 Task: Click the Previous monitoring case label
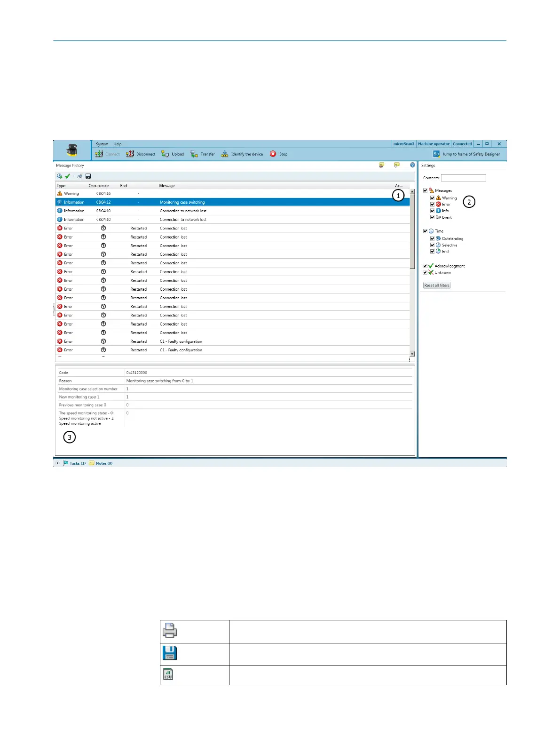82,405
